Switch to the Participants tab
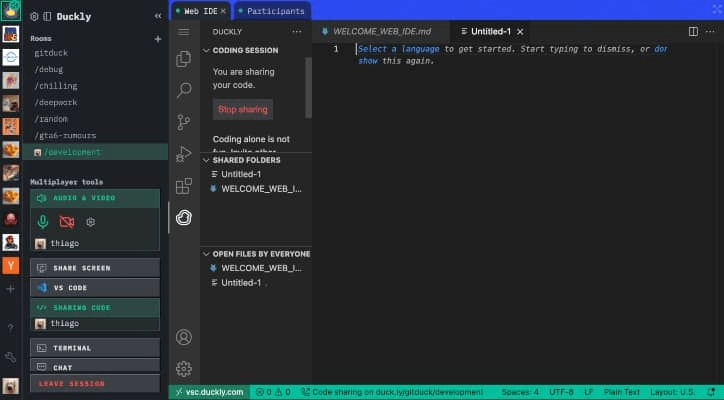 coord(272,11)
